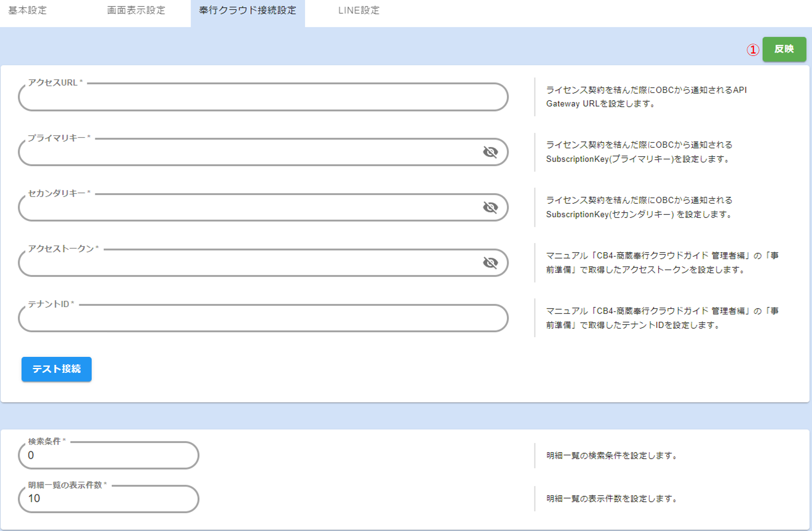Toggle visibility of the セカンダリキー field
Image resolution: width=812 pixels, height=531 pixels.
pyautogui.click(x=490, y=208)
